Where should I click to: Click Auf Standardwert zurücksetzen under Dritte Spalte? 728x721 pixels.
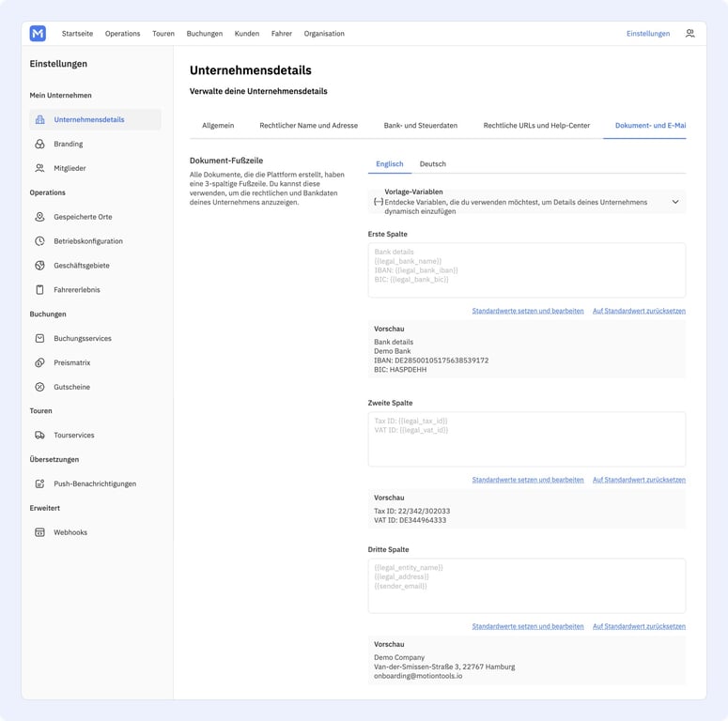tap(639, 626)
